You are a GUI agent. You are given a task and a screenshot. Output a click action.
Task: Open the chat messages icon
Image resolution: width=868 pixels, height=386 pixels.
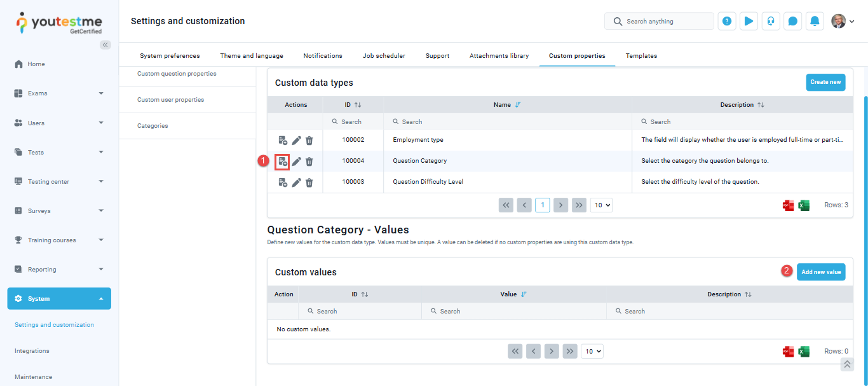point(792,22)
